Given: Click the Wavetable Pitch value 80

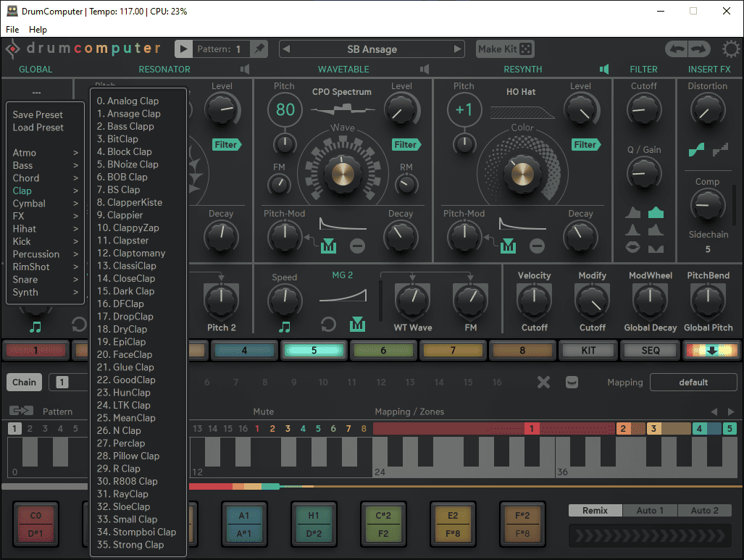Looking at the screenshot, I should coord(285,109).
